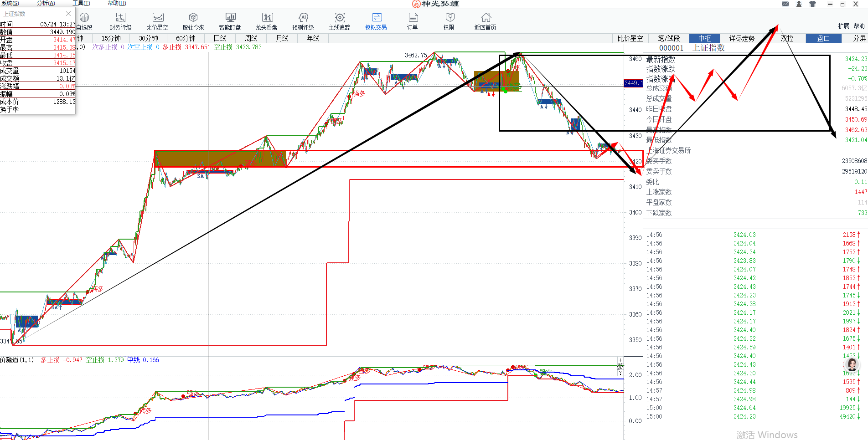
Task: Click the 分屏 split screen button
Action: 859,38
